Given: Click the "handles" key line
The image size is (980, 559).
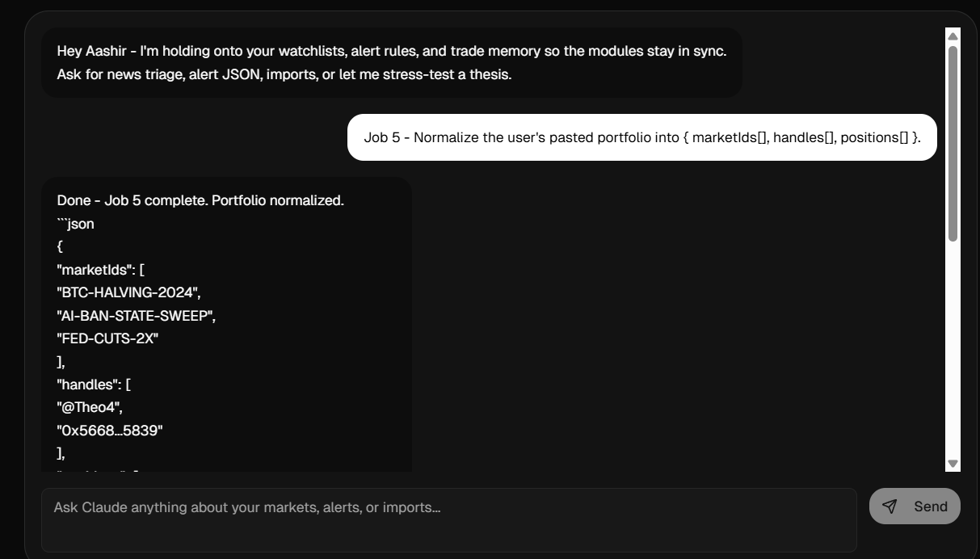Looking at the screenshot, I should pos(94,385).
